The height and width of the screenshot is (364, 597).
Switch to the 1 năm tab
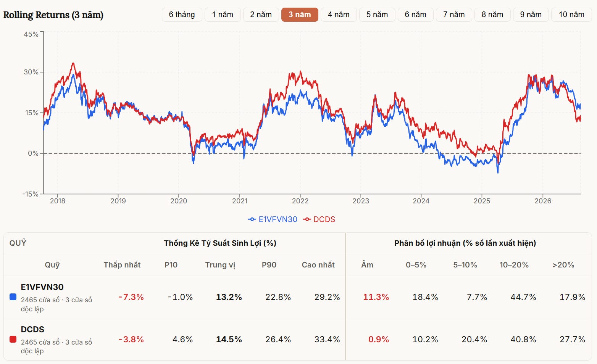coord(223,14)
